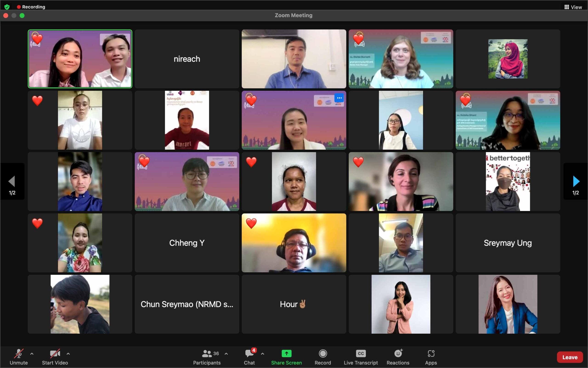Click the Zoom Meeting title bar
This screenshot has width=588, height=368.
click(x=294, y=15)
